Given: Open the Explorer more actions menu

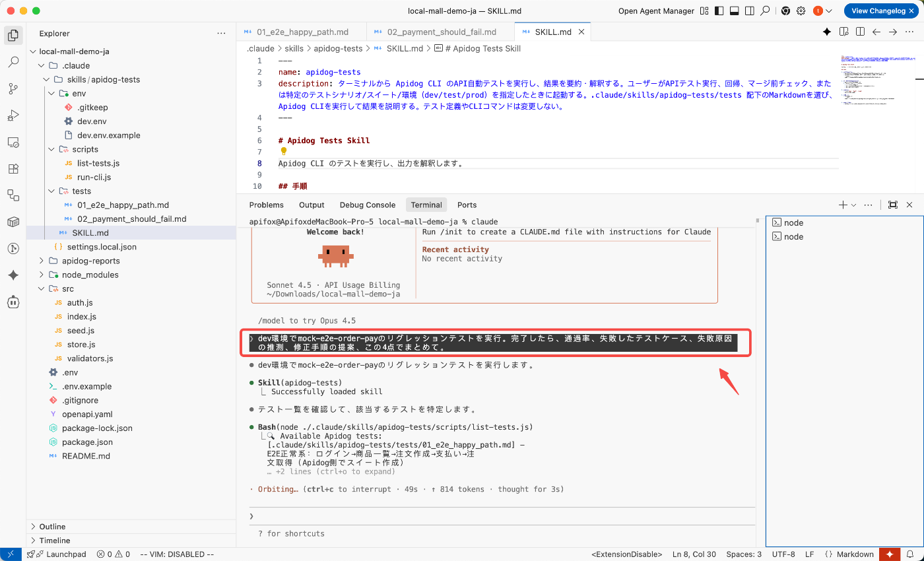Looking at the screenshot, I should 221,33.
